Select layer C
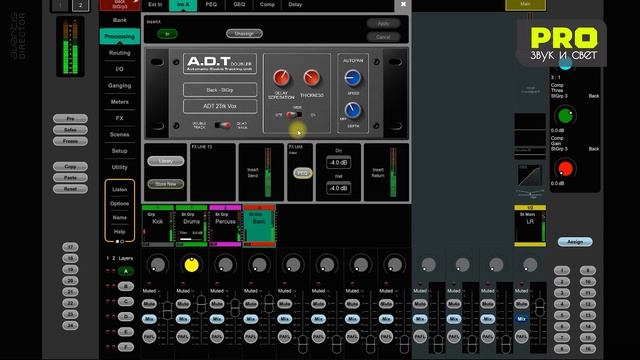The width and height of the screenshot is (640, 360). [x=126, y=301]
